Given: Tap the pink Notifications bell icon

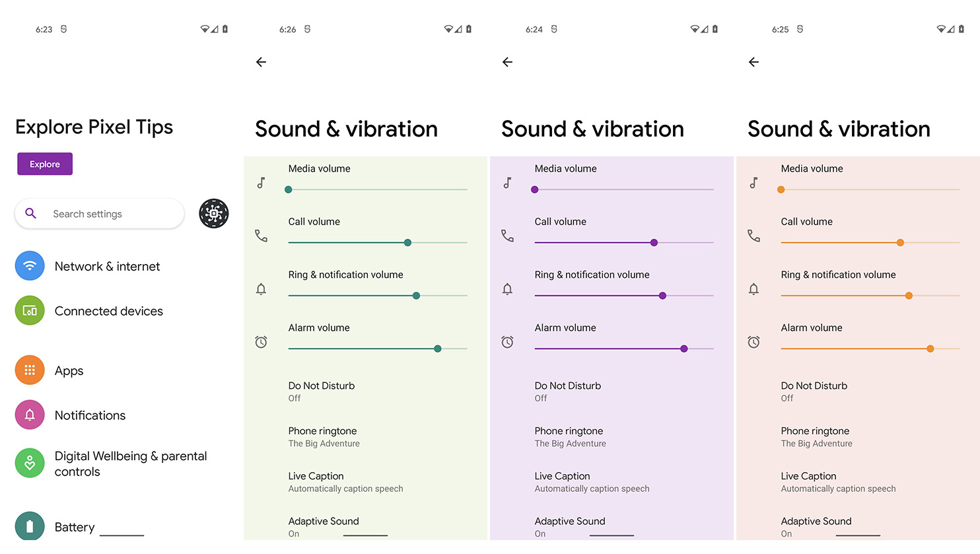Looking at the screenshot, I should click(x=30, y=415).
